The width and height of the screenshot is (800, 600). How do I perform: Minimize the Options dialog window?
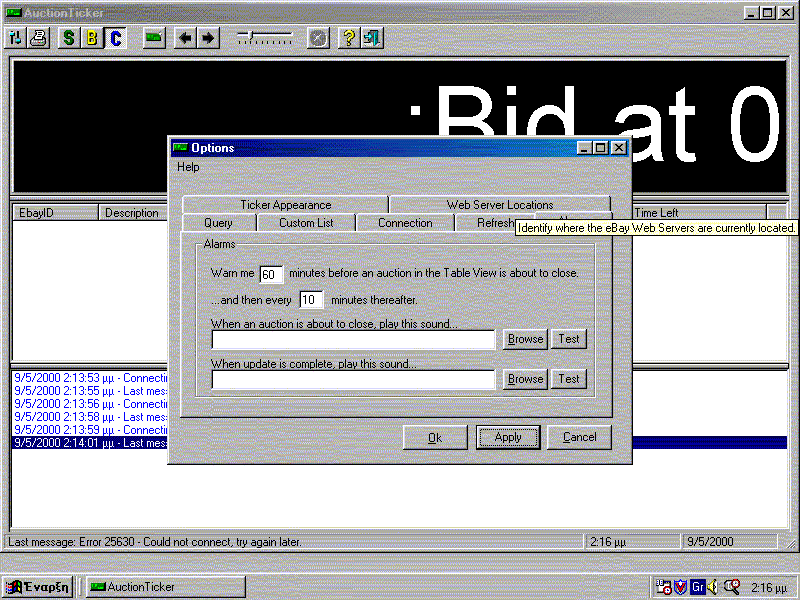[x=585, y=148]
